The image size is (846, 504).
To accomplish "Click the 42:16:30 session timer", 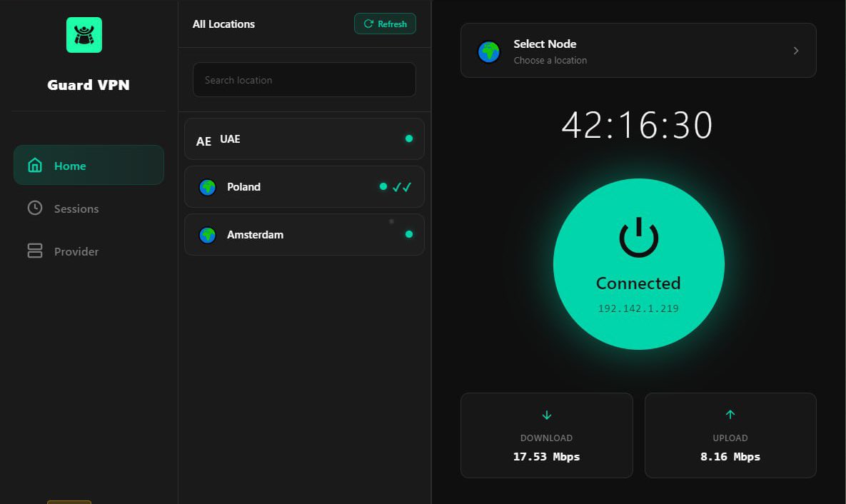I will 638,125.
